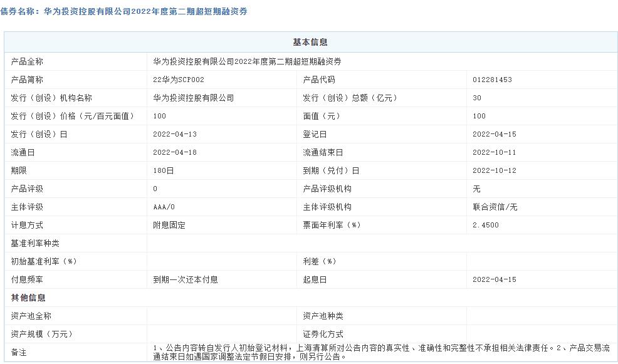
Task: Click the 登记日 date 2022-04-15
Action: point(495,133)
